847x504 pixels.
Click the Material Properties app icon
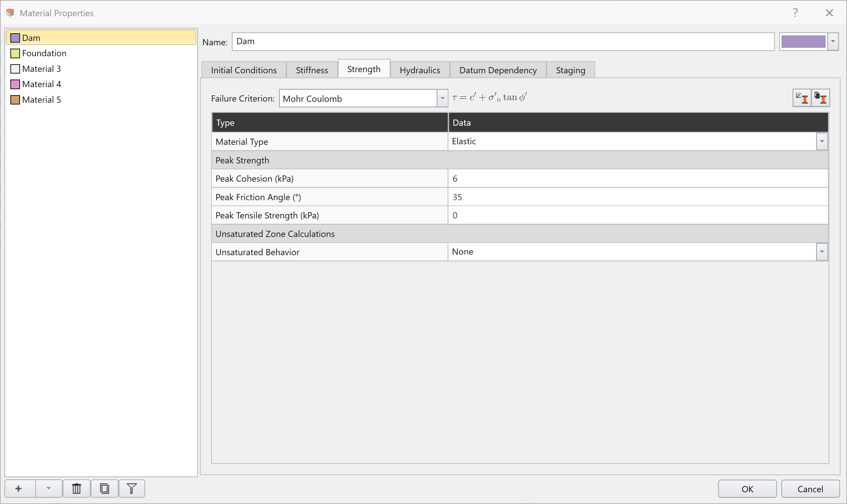pyautogui.click(x=10, y=13)
